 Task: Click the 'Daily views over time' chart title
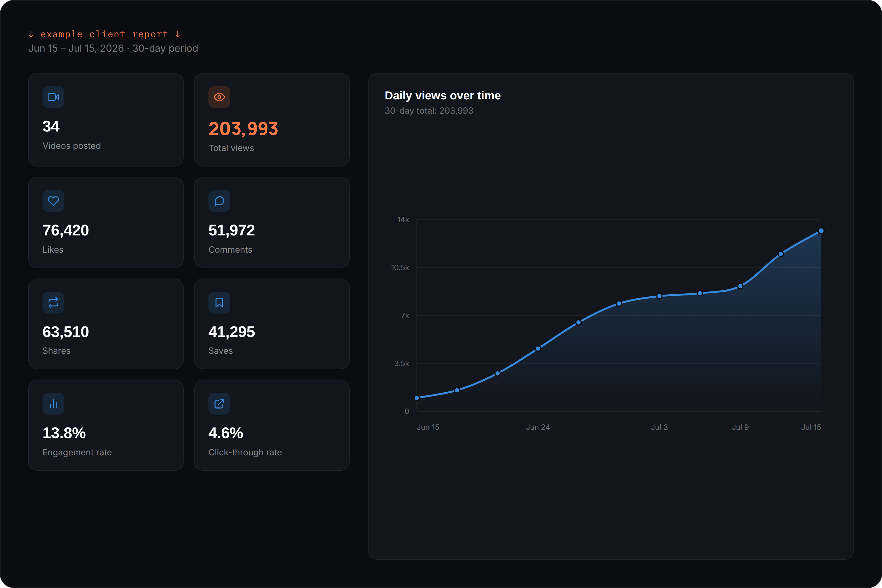tap(442, 96)
